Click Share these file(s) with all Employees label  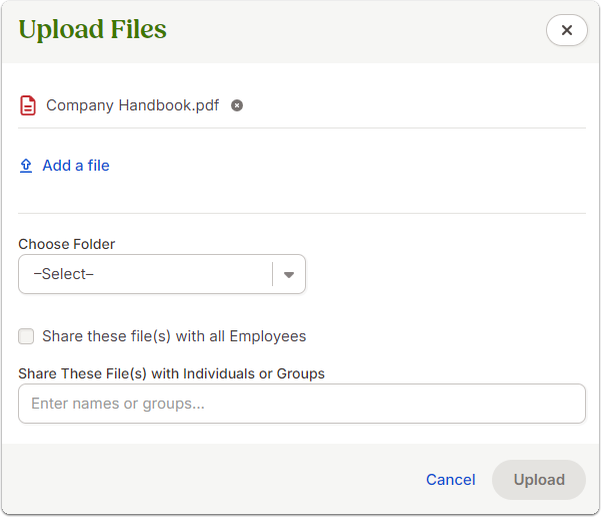tap(174, 336)
